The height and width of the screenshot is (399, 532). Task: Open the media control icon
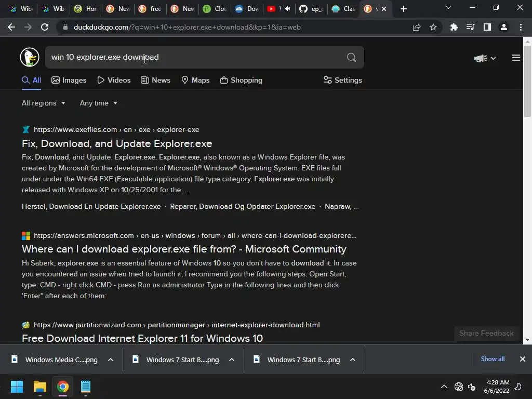pyautogui.click(x=471, y=27)
